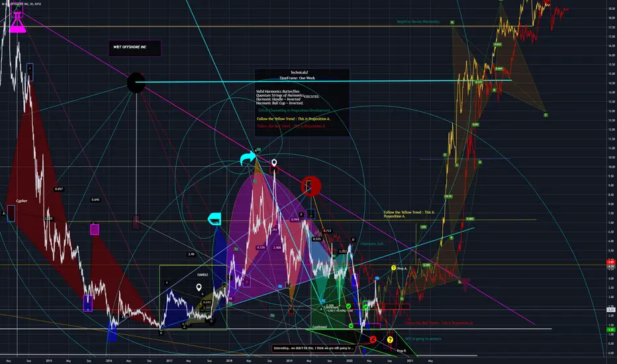This screenshot has height=364, width=617.
Task: Click the bottom green 'Confirmed' label
Action: coord(320,327)
